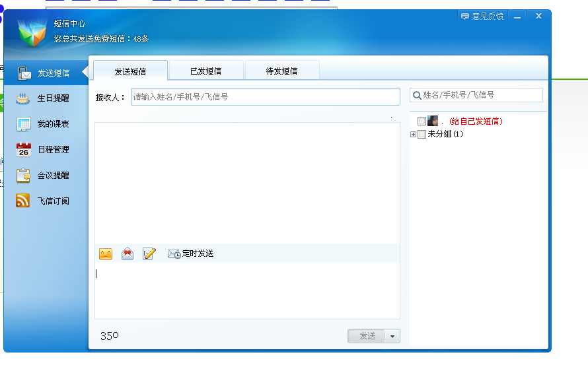Close the 短信中心 window
The width and height of the screenshot is (588, 371).
[538, 16]
